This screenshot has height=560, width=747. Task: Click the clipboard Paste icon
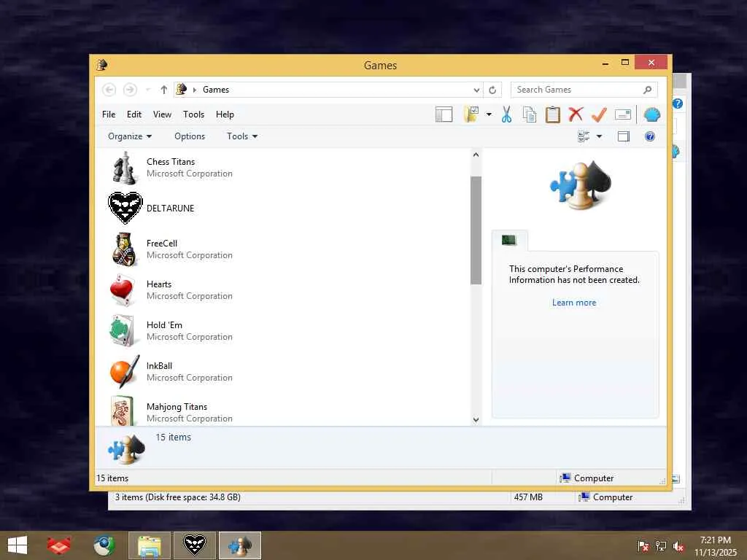click(x=553, y=114)
